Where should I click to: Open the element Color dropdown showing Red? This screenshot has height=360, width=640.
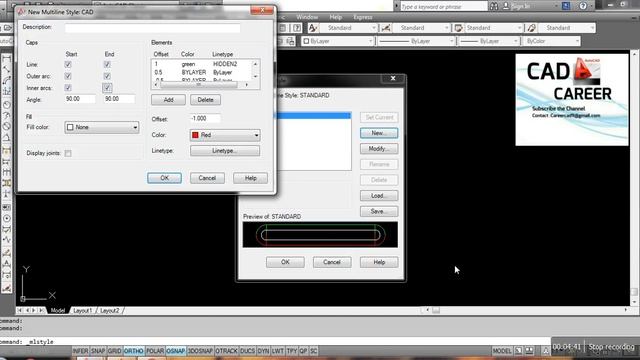225,135
